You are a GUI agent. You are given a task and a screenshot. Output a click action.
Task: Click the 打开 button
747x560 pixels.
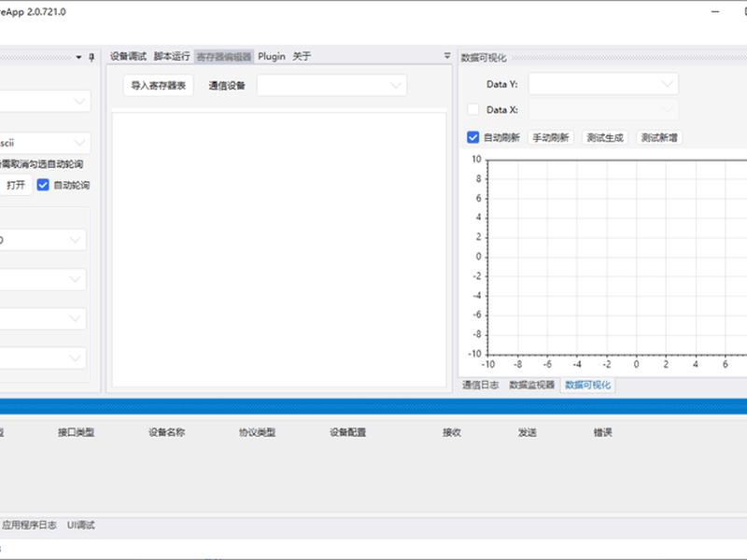point(15,185)
